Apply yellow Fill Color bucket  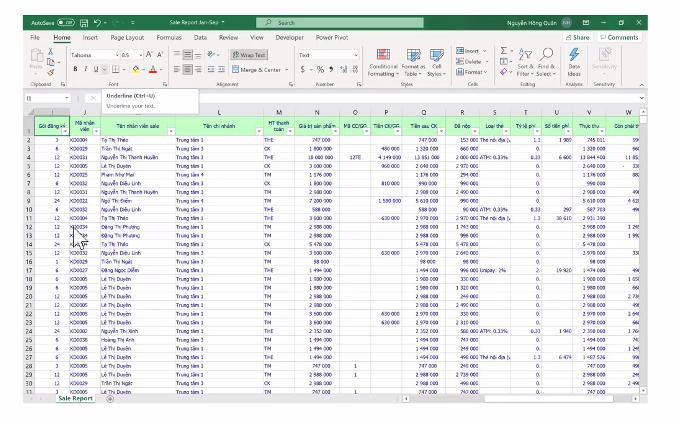click(136, 69)
